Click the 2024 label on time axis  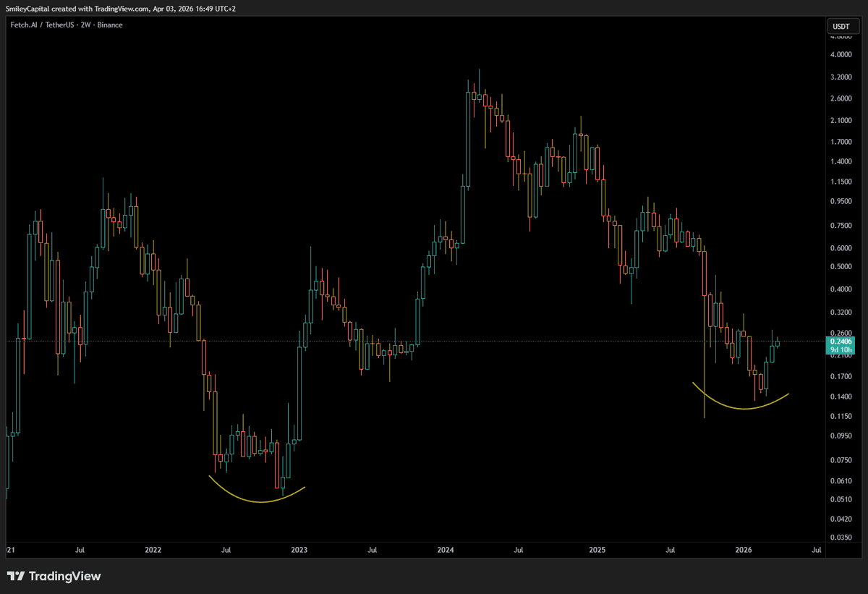pos(446,551)
